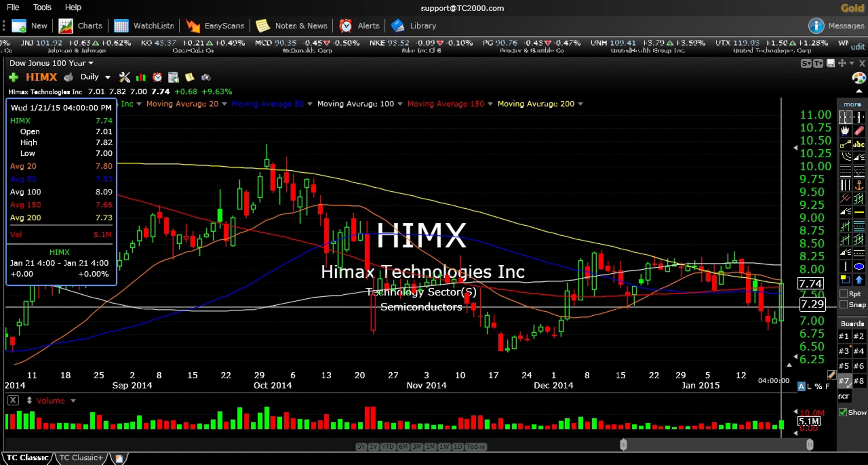This screenshot has height=465, width=868.
Task: Uncheck the Show checkbox
Action: [843, 412]
